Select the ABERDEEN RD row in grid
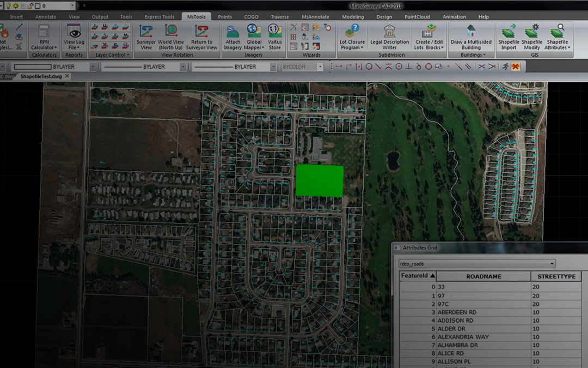This screenshot has height=368, width=588. (457, 312)
